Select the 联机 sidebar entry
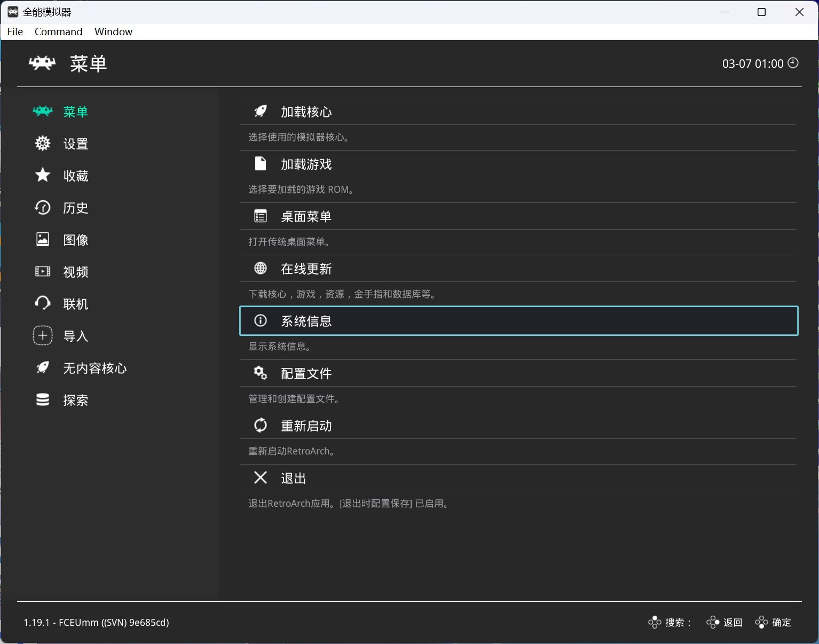The height and width of the screenshot is (644, 819). pos(76,304)
